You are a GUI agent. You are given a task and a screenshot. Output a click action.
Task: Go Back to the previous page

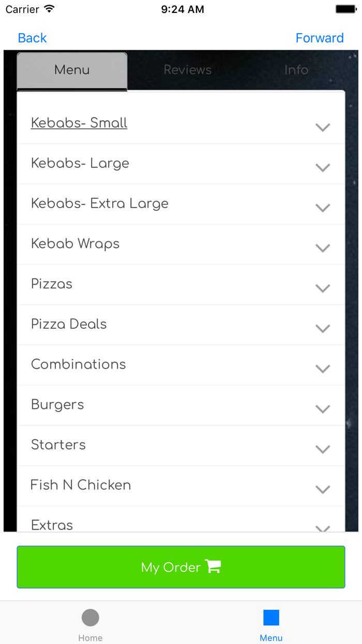pyautogui.click(x=32, y=38)
